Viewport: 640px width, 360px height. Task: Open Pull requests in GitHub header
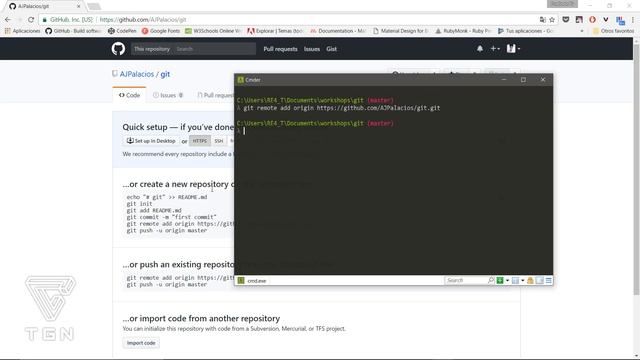(280, 49)
